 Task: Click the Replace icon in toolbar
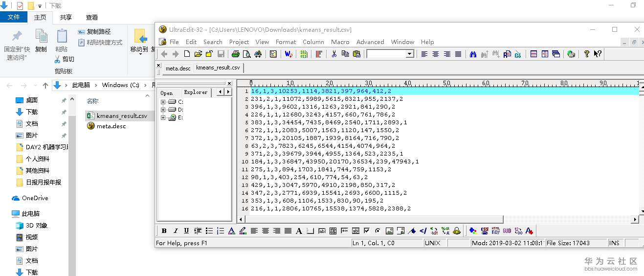pos(507,54)
